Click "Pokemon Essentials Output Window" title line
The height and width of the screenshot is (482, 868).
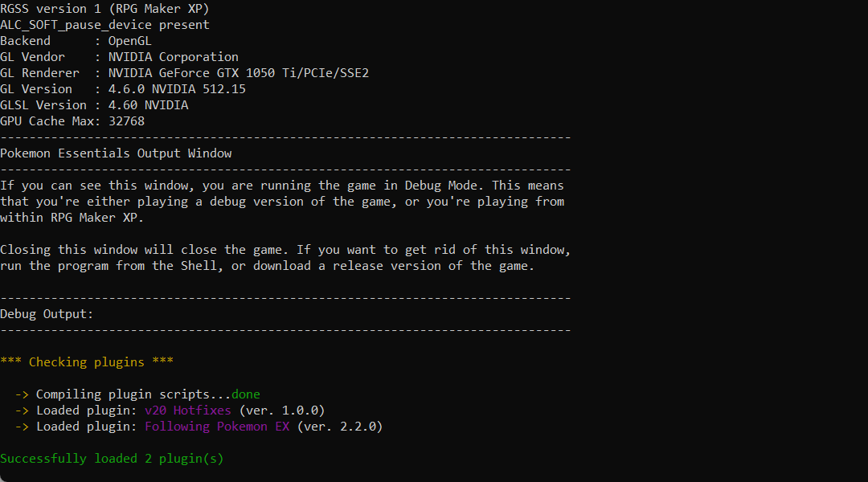(x=116, y=153)
